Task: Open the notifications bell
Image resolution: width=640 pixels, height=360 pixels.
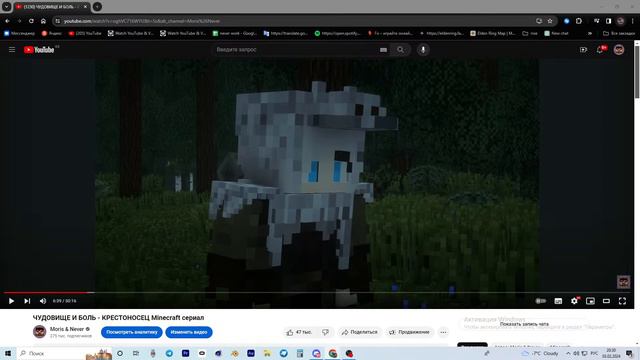Action: 600,49
